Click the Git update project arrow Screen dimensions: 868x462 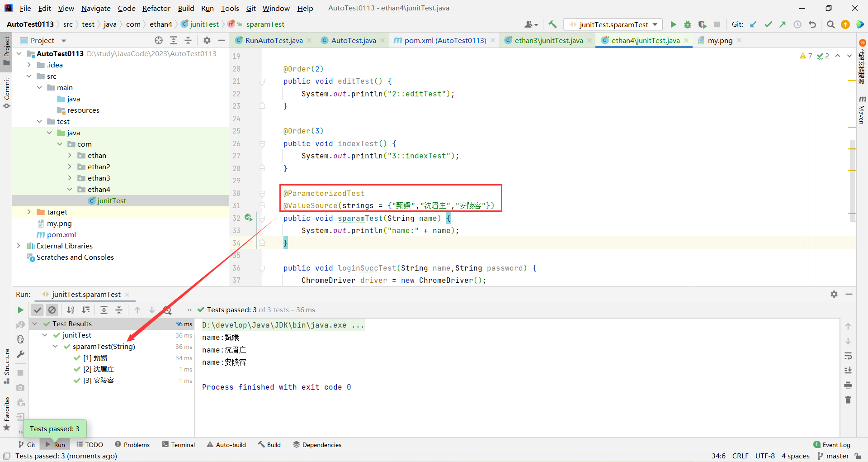pos(754,24)
